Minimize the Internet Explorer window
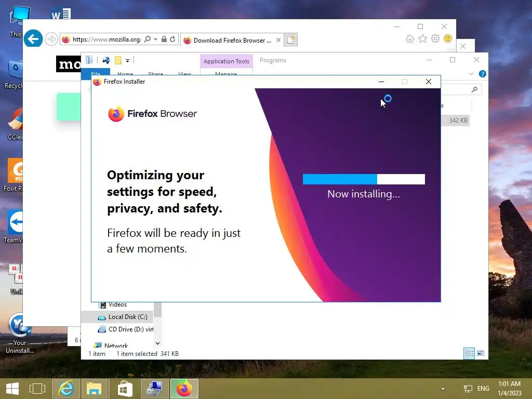This screenshot has height=399, width=532. click(397, 26)
